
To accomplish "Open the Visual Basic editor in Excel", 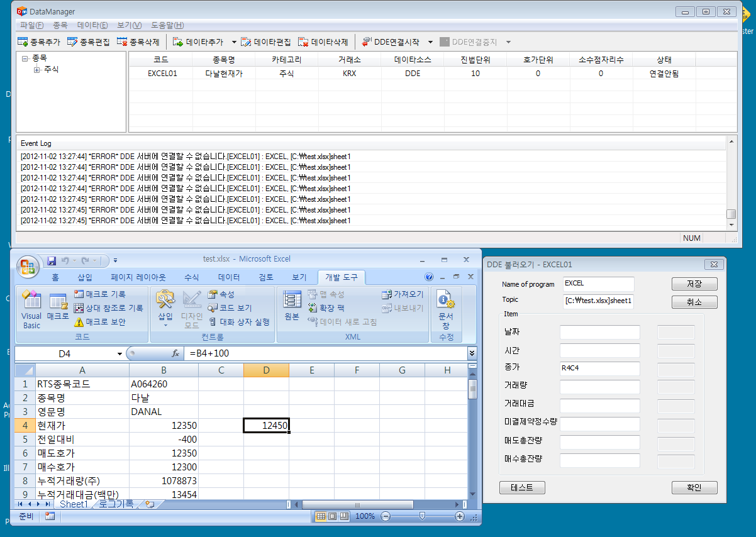I will click(x=31, y=309).
